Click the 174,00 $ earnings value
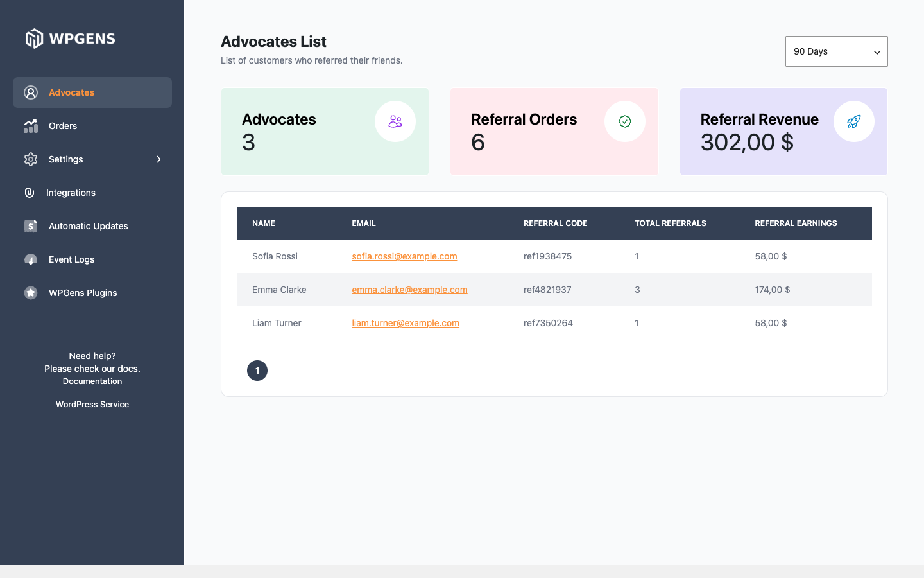The width and height of the screenshot is (924, 578). (773, 290)
